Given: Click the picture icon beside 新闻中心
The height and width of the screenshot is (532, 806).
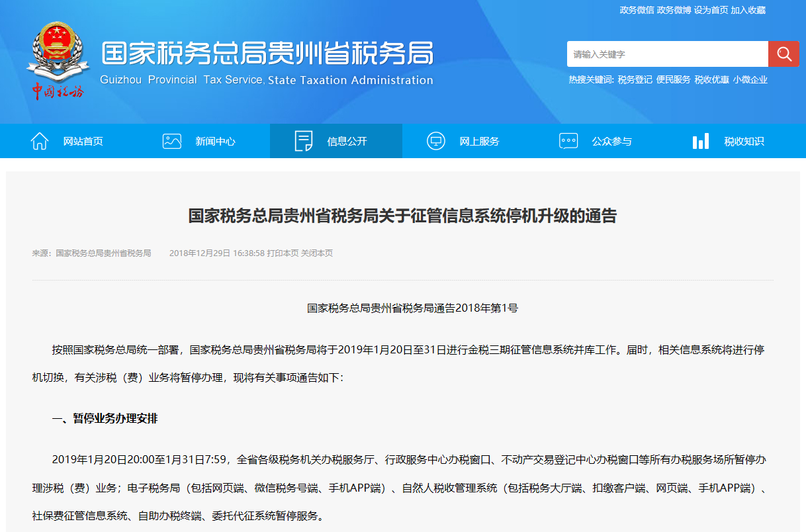Looking at the screenshot, I should click(x=172, y=141).
